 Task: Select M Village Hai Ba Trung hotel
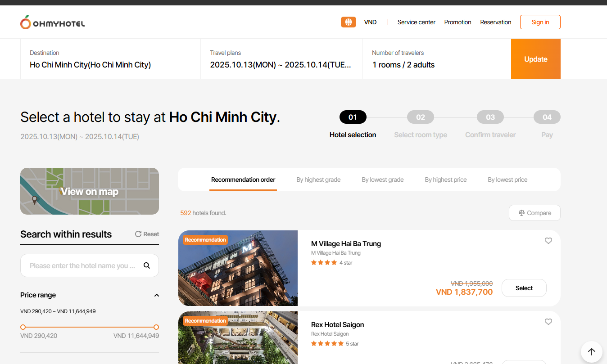coord(524,288)
